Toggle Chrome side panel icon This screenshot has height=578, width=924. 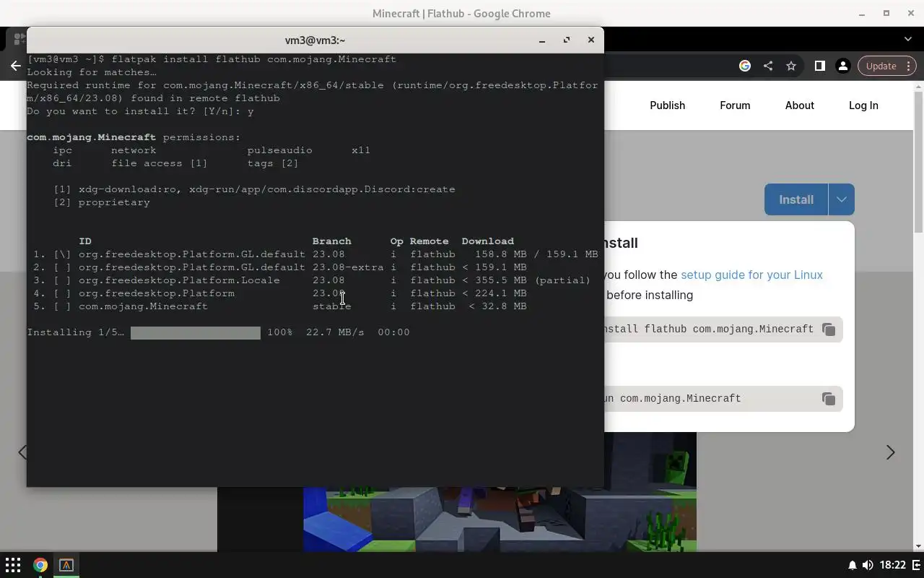coord(819,66)
